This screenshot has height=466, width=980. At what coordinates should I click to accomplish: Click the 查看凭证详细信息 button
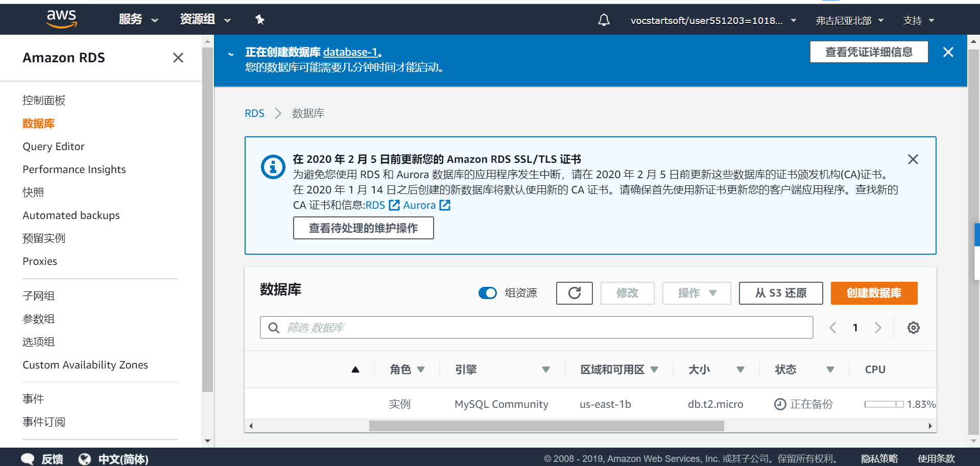click(x=869, y=52)
